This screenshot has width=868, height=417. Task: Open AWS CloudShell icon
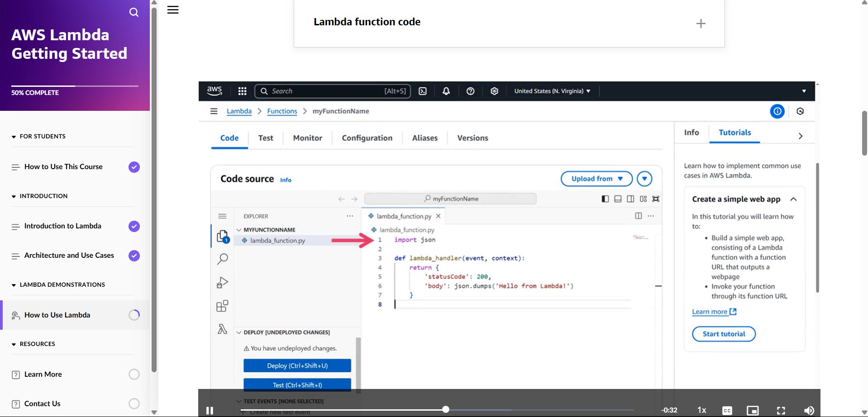pyautogui.click(x=423, y=91)
